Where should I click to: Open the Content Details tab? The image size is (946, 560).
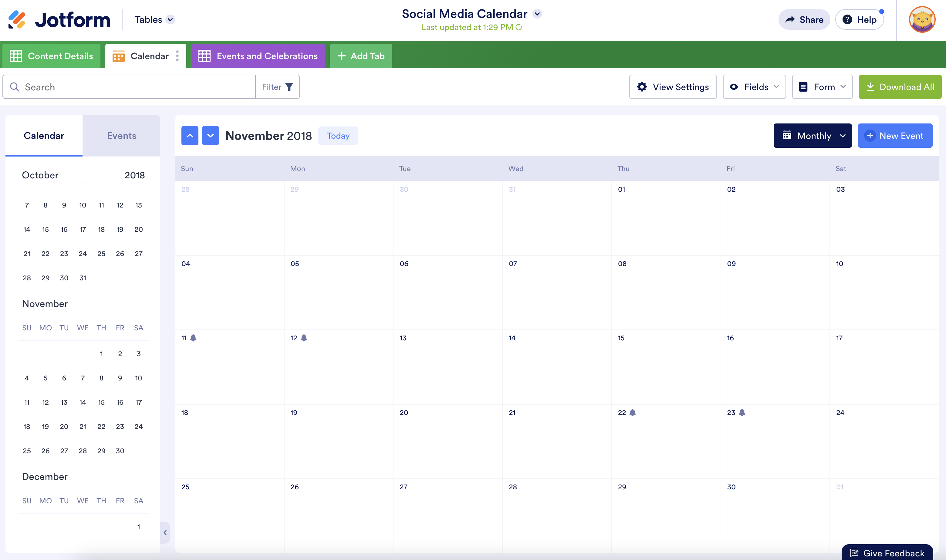tap(52, 56)
